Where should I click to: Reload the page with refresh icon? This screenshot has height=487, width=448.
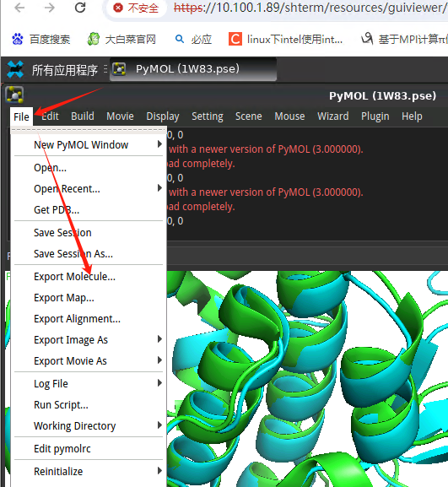(x=80, y=8)
